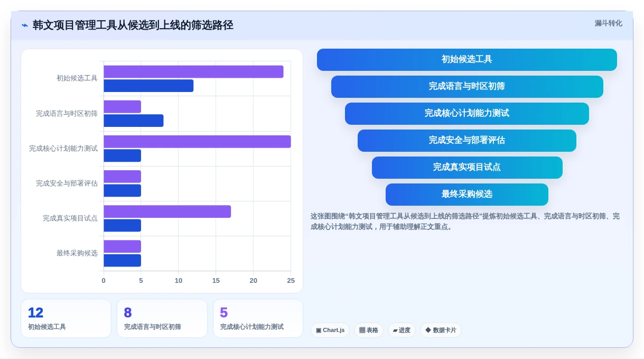Select the 完成安全与部署评估 funnel stage

coord(467,141)
